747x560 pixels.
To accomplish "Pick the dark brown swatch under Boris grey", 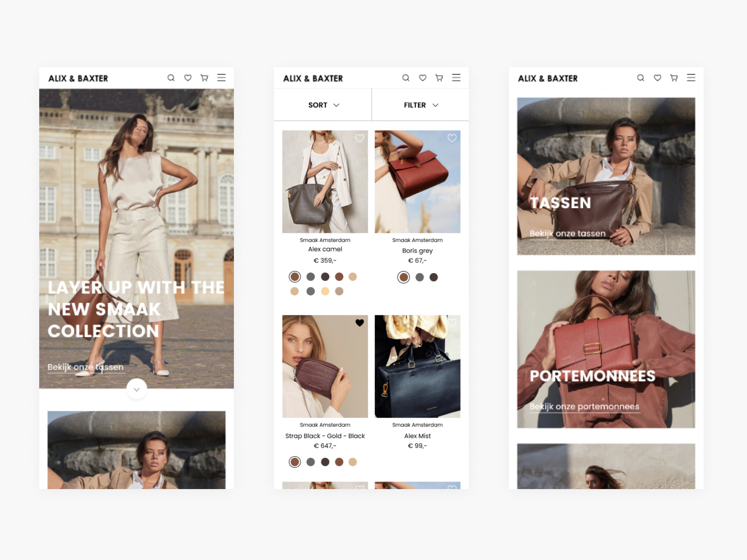I will coord(434,277).
